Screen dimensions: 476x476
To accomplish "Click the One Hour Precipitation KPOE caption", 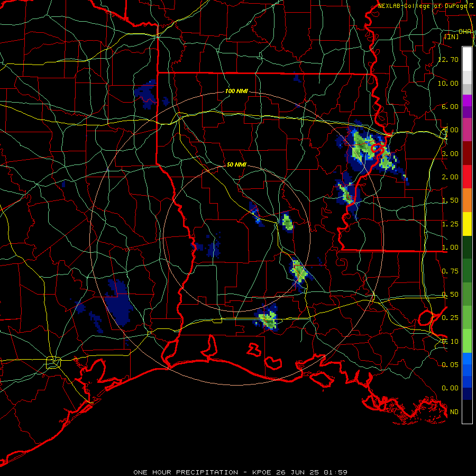I will 240,472.
